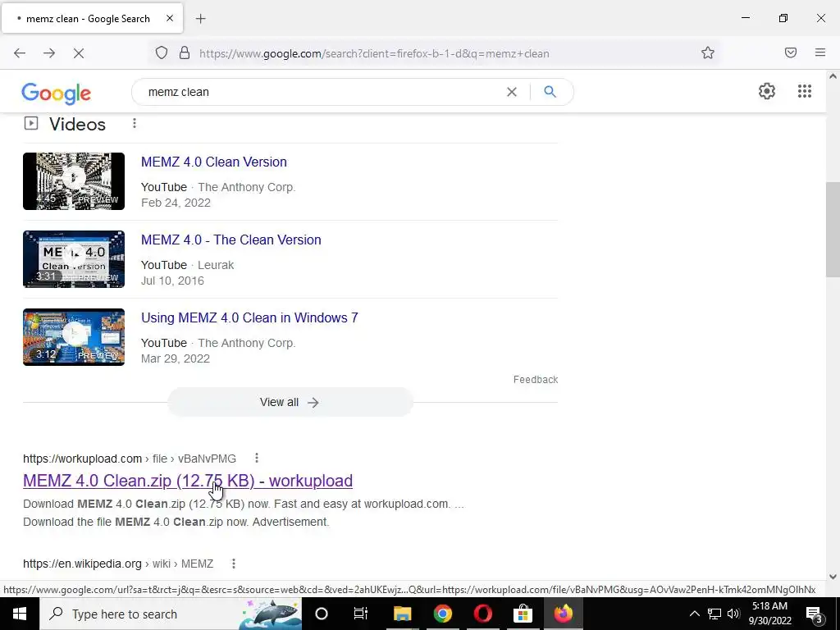Click the vertical page scrollbar thumb

pyautogui.click(x=833, y=230)
